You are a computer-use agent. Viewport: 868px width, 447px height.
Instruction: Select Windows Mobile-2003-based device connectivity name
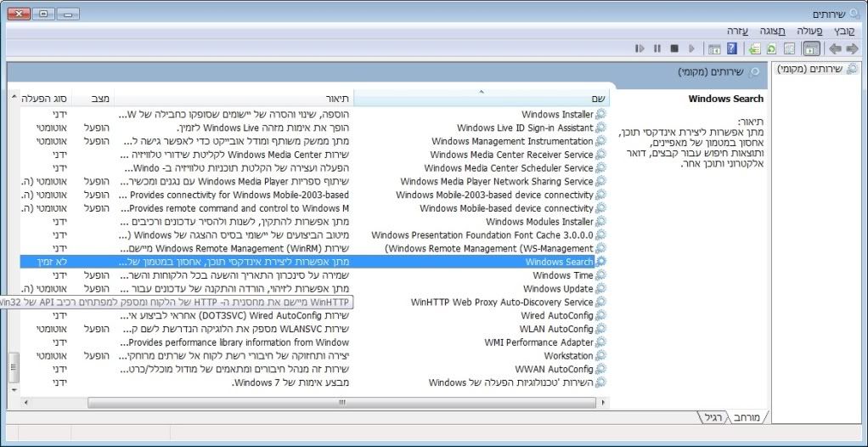pyautogui.click(x=494, y=195)
